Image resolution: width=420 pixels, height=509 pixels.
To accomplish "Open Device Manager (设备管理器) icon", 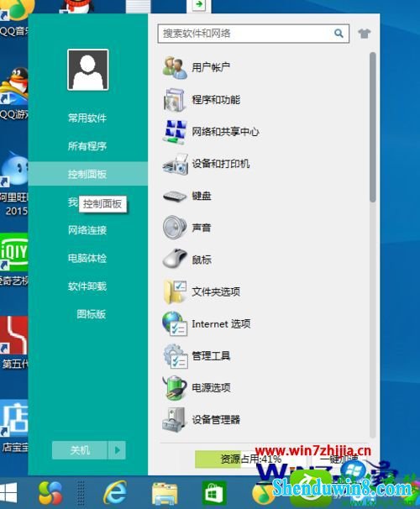I will [174, 420].
